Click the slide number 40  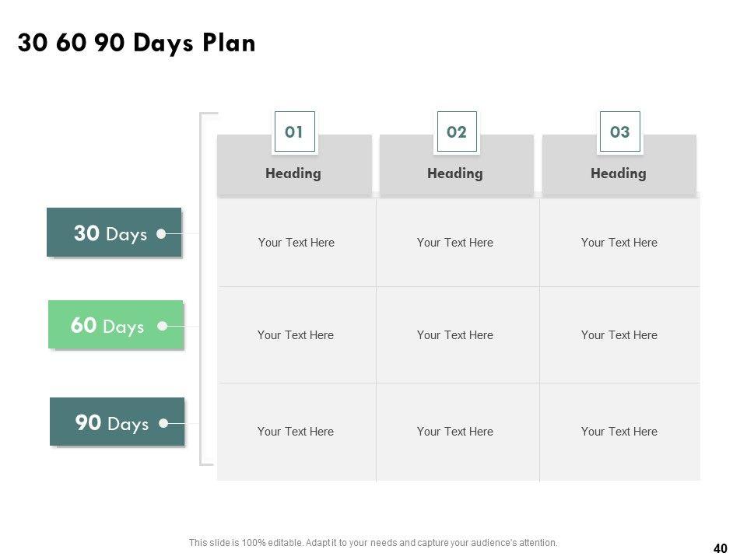720,548
